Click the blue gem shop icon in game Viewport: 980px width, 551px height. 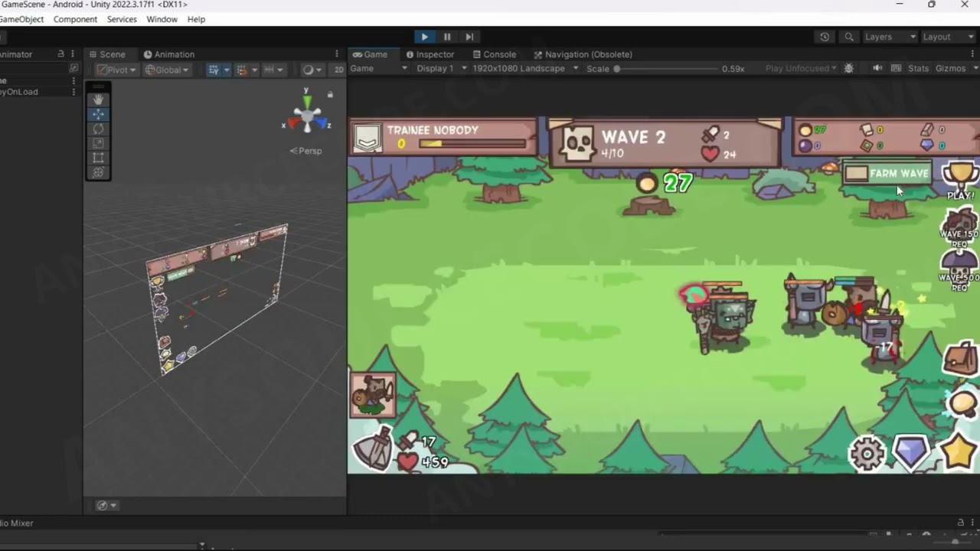pos(911,452)
